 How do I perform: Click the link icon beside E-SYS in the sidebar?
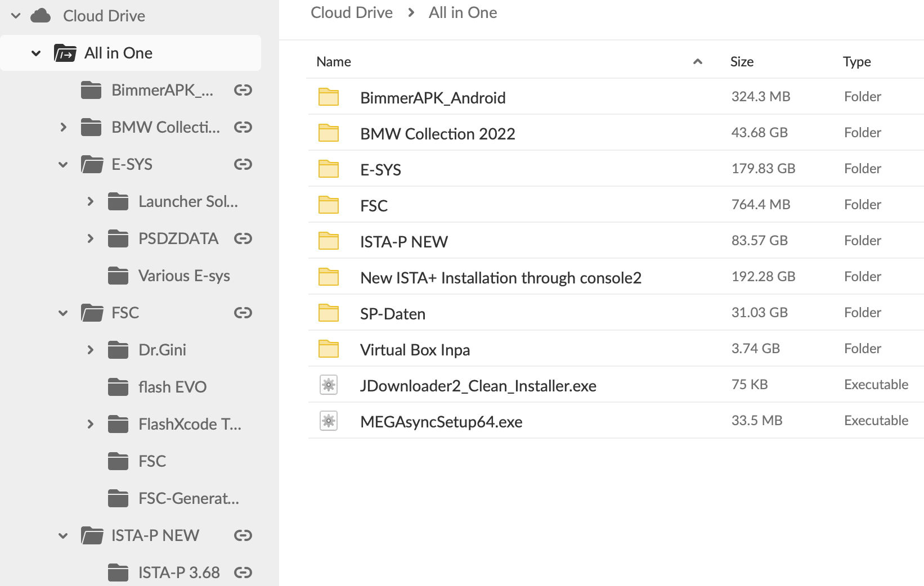point(243,164)
